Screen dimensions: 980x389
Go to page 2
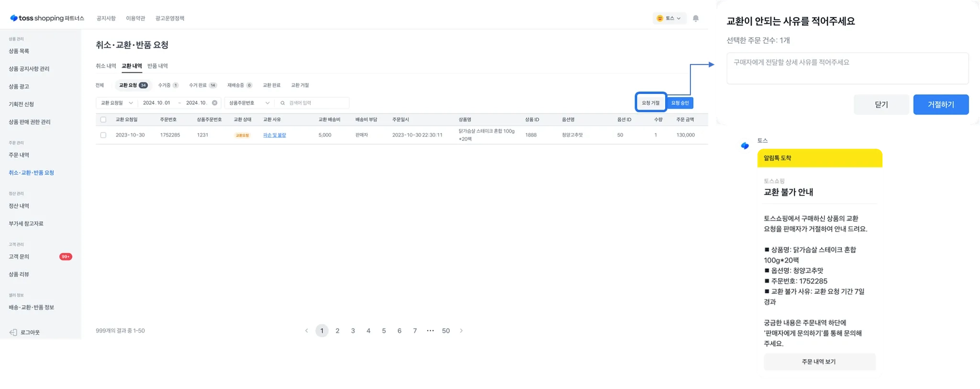[337, 331]
